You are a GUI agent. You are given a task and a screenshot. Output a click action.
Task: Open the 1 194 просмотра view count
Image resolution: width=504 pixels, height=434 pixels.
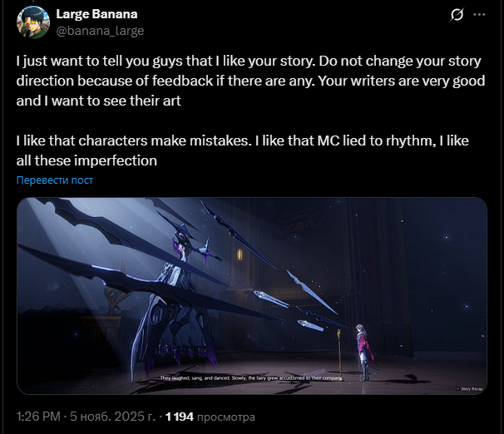[x=210, y=417]
